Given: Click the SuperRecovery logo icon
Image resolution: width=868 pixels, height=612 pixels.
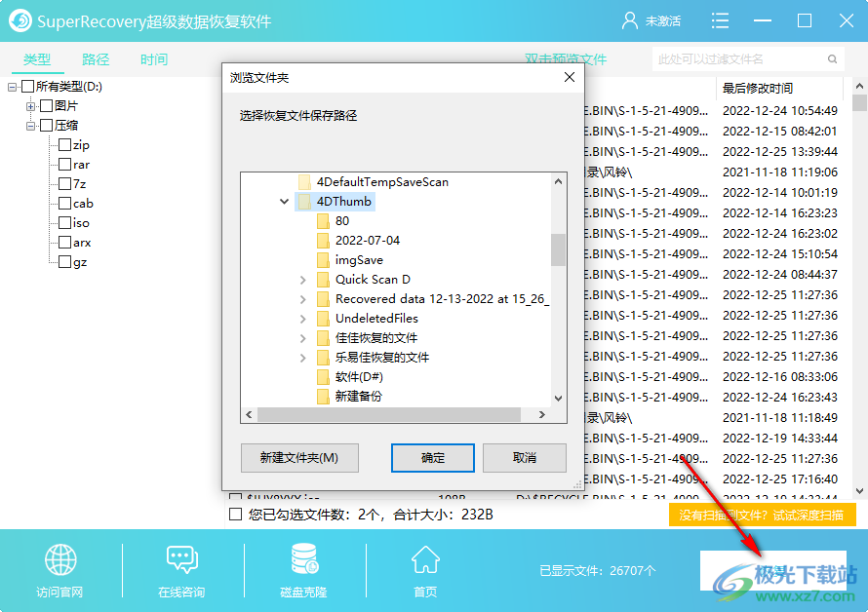Looking at the screenshot, I should point(20,21).
